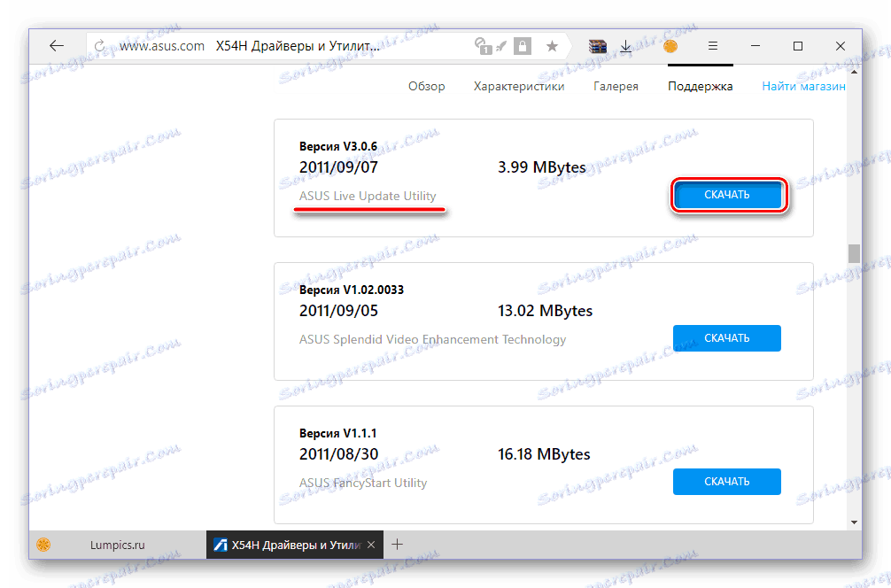Open a new tab with plus button

(397, 545)
